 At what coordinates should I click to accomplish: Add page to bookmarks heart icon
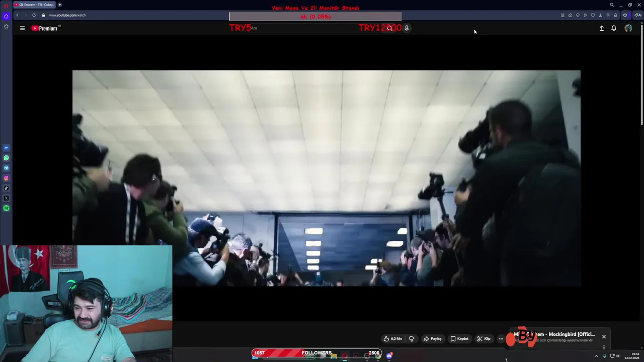tap(593, 15)
